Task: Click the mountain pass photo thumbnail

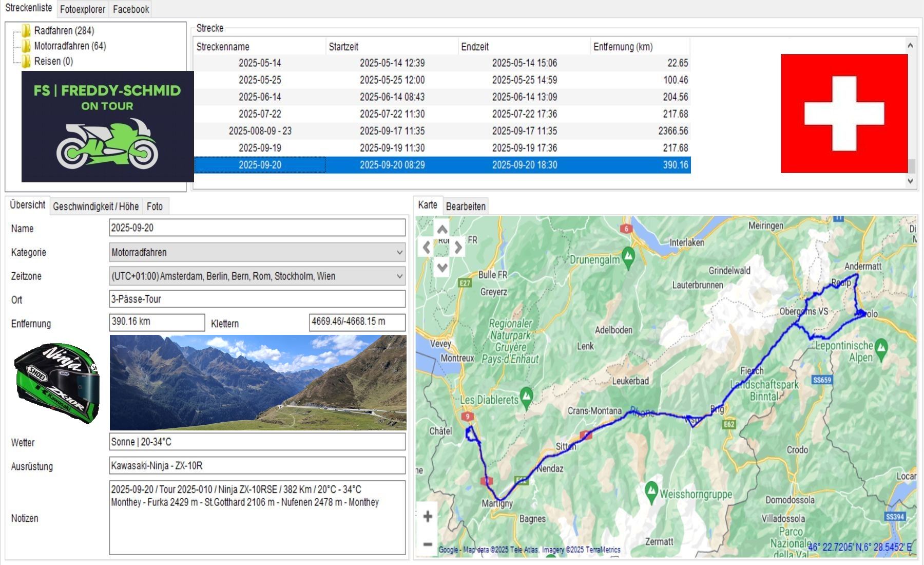Action: [x=258, y=383]
